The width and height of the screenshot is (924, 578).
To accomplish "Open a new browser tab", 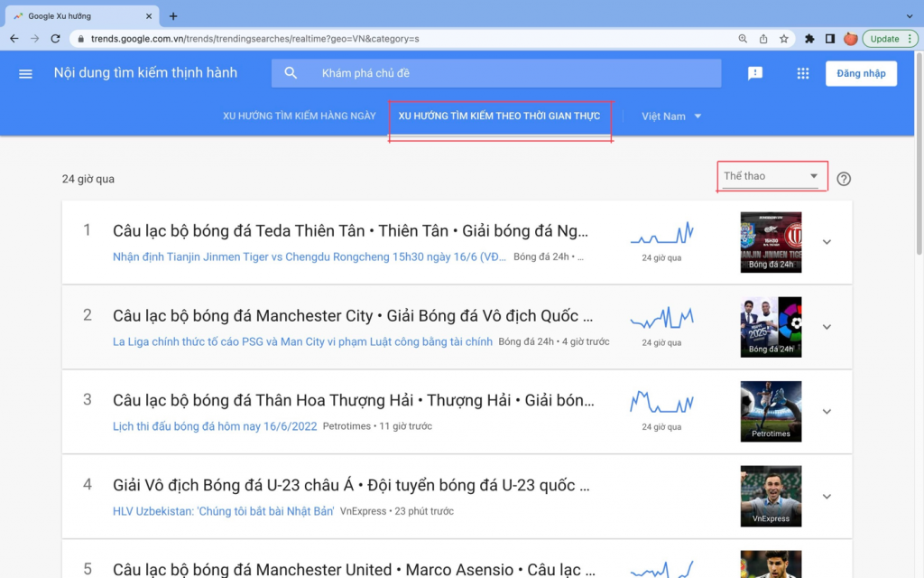I will 172,16.
